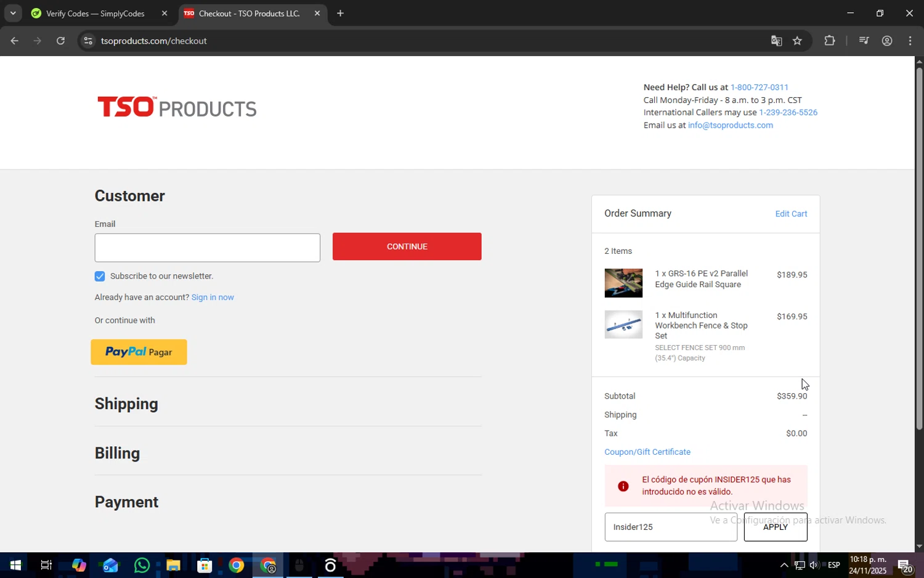Open the notification center icon
This screenshot has width=924, height=578.
905,565
